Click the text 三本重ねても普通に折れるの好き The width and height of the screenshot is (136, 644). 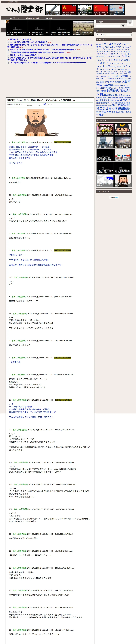point(23,538)
